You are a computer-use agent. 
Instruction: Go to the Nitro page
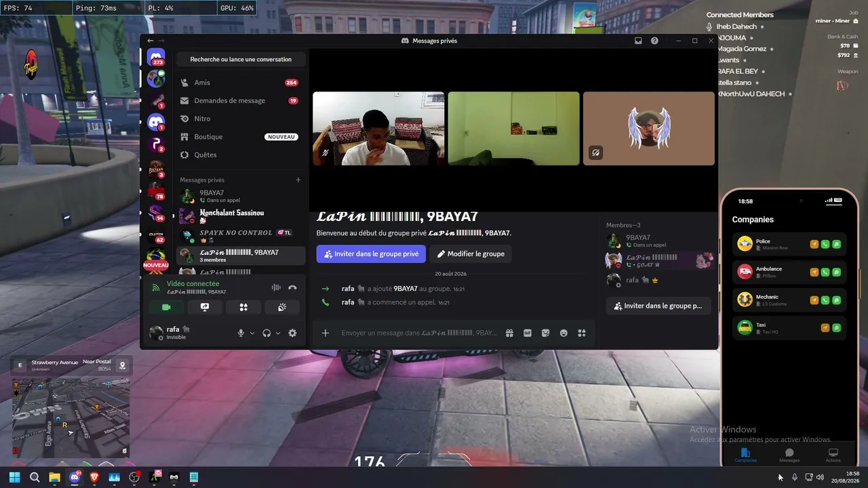pos(239,119)
